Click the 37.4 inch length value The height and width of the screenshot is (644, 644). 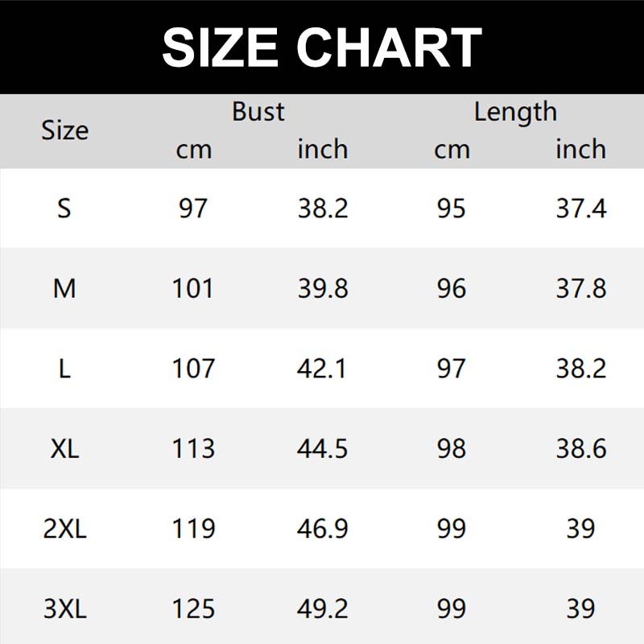pyautogui.click(x=580, y=208)
